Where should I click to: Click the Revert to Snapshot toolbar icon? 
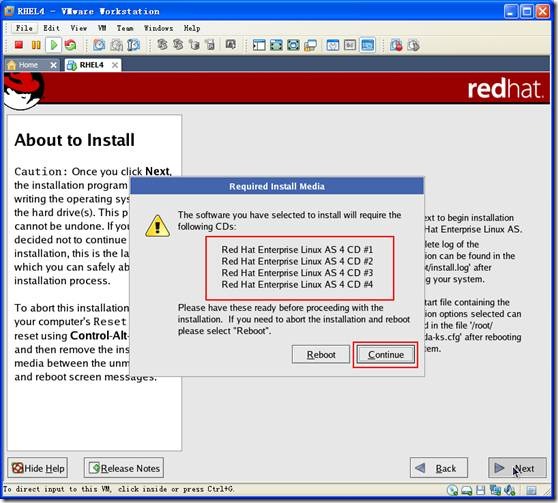click(x=116, y=45)
